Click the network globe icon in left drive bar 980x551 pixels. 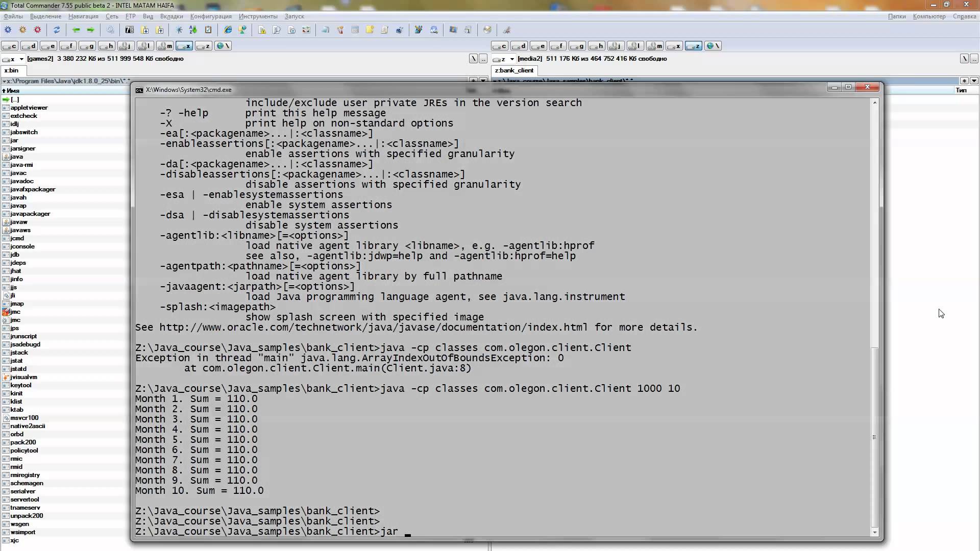223,46
